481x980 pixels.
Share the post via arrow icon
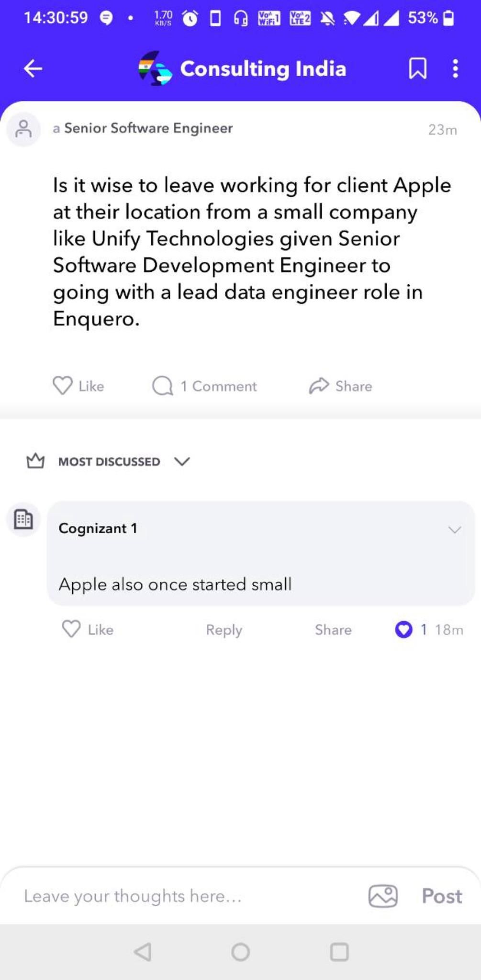(x=340, y=386)
